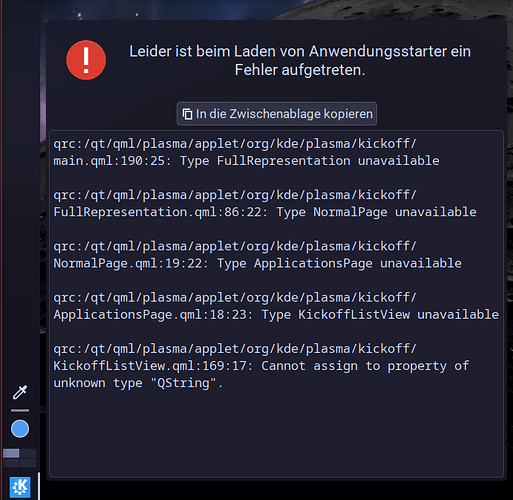Screen dimensions: 513x500
Task: Switch to the bottom-right virtual desktop in pager
Action: (28, 463)
